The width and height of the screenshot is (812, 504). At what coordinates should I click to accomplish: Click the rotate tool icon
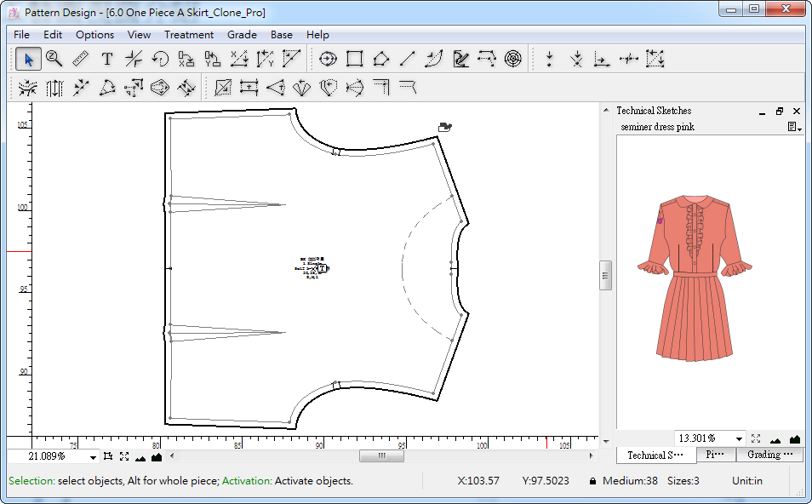160,59
